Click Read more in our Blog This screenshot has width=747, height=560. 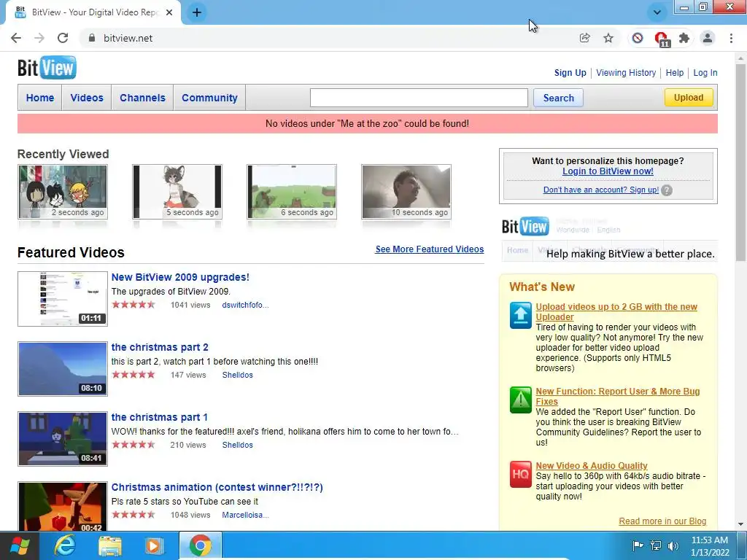[662, 521]
